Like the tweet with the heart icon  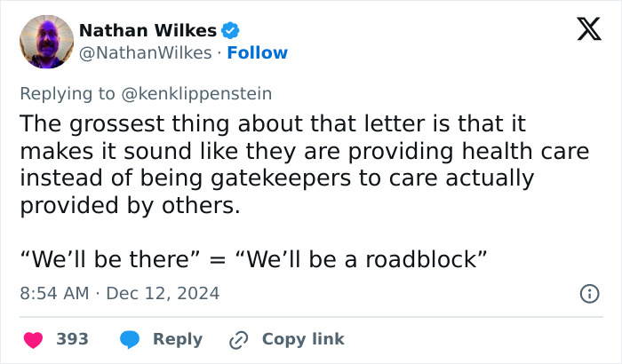pyautogui.click(x=33, y=339)
